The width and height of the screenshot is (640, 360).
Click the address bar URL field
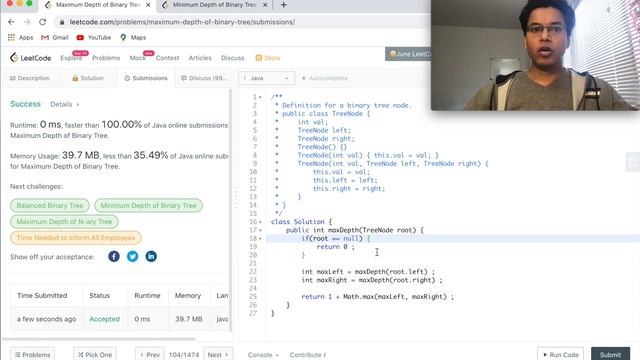tap(241, 22)
